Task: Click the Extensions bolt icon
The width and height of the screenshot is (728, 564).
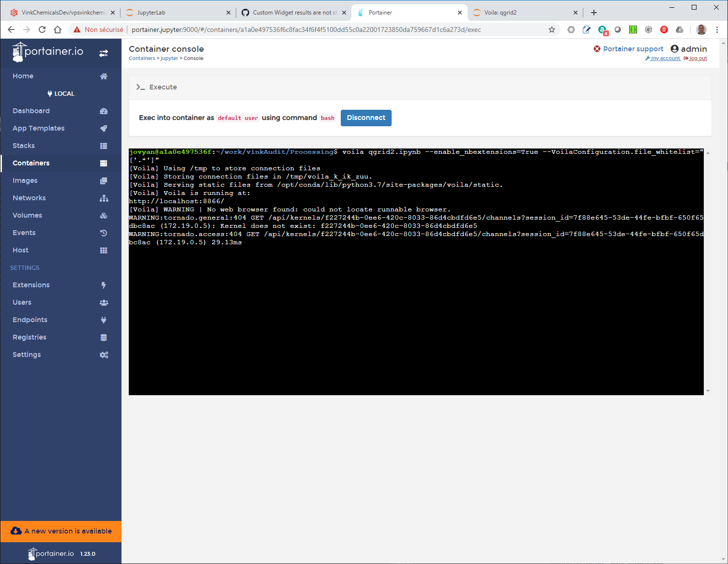Action: tap(104, 285)
